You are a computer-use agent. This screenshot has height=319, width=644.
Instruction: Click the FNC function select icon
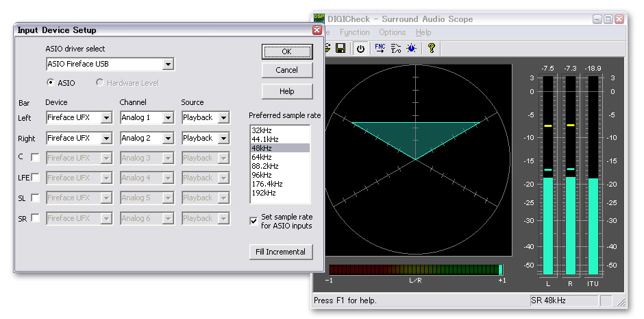(x=380, y=48)
